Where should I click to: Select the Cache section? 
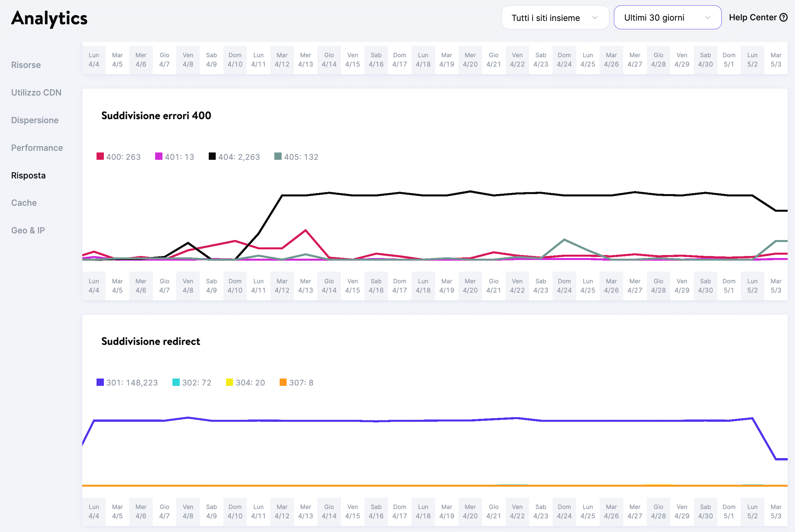[x=24, y=203]
